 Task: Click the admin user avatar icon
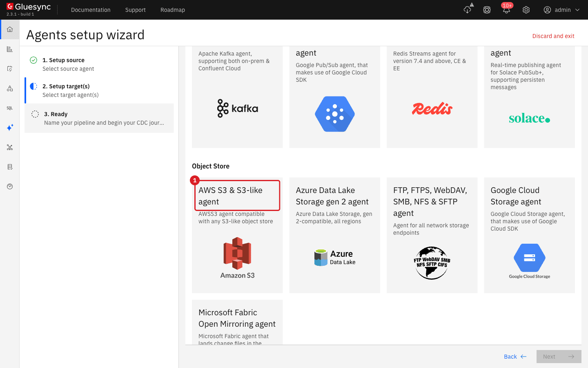point(547,10)
